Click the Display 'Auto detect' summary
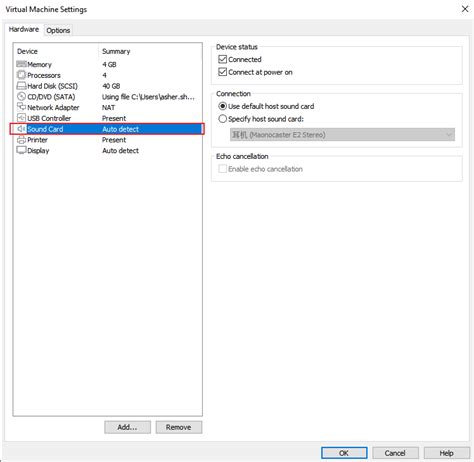 pyautogui.click(x=120, y=151)
